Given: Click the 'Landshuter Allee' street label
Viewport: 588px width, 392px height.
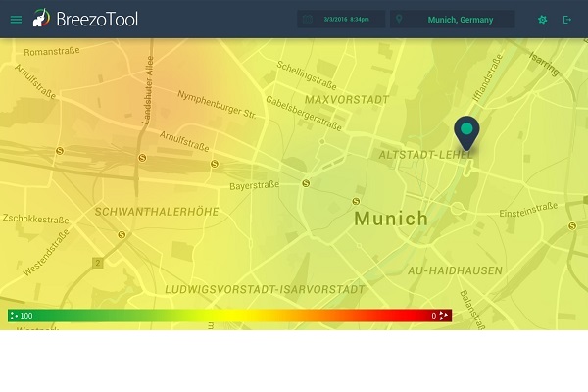Looking at the screenshot, I should tap(148, 90).
